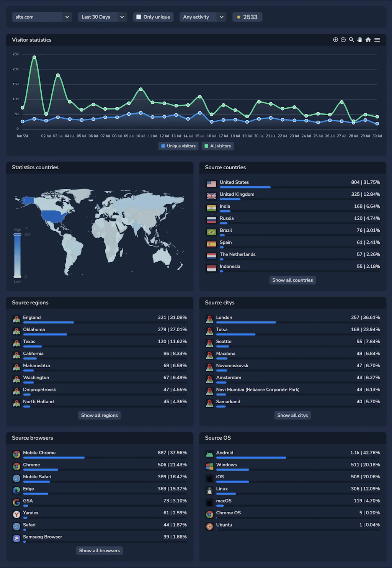Image resolution: width=392 pixels, height=568 pixels.
Task: Enable the pan hand tool on the chart
Action: pyautogui.click(x=359, y=39)
